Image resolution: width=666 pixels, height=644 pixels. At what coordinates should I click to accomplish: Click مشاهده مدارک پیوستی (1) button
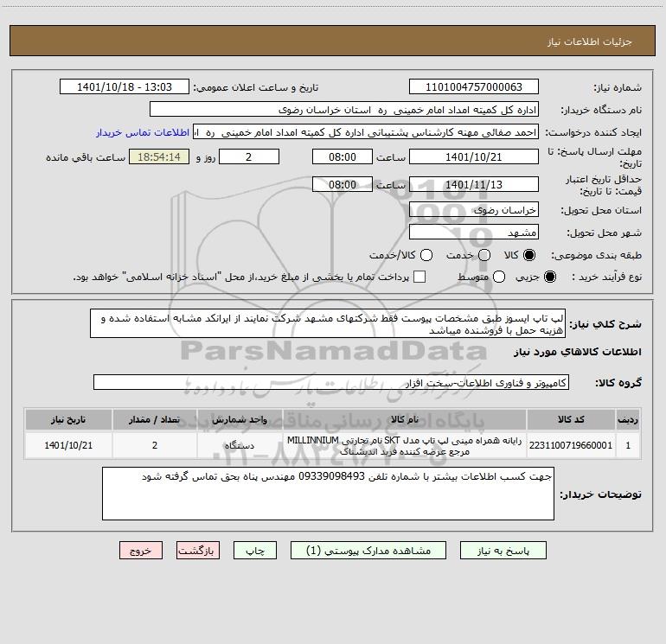(368, 550)
